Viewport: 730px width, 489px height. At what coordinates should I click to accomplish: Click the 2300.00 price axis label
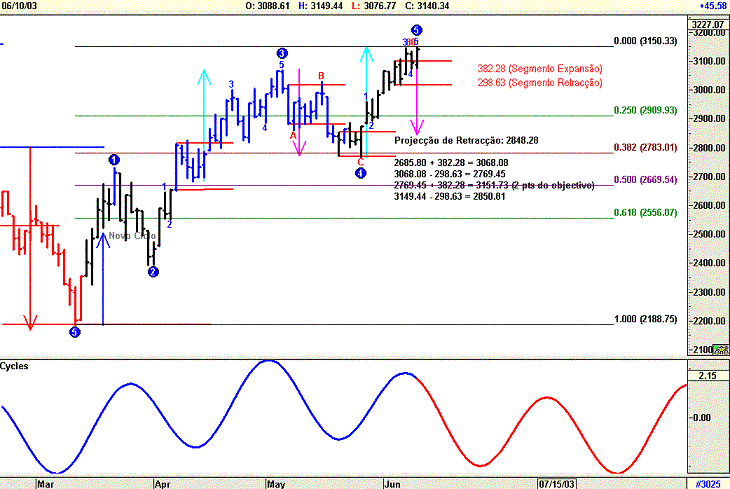point(709,292)
